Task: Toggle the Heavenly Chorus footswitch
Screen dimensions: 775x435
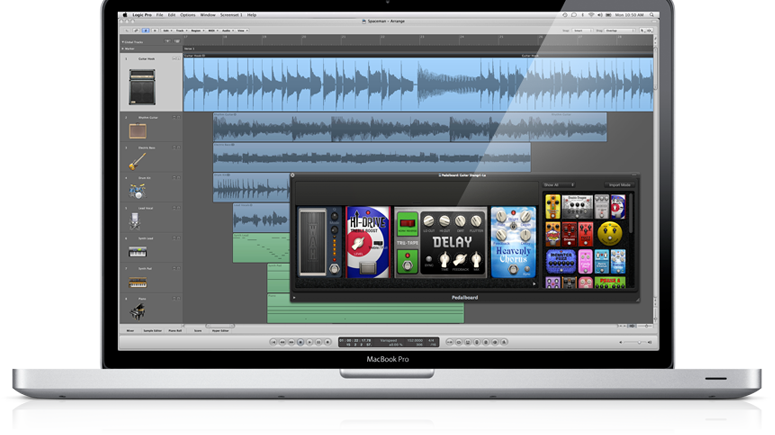Action: 513,270
